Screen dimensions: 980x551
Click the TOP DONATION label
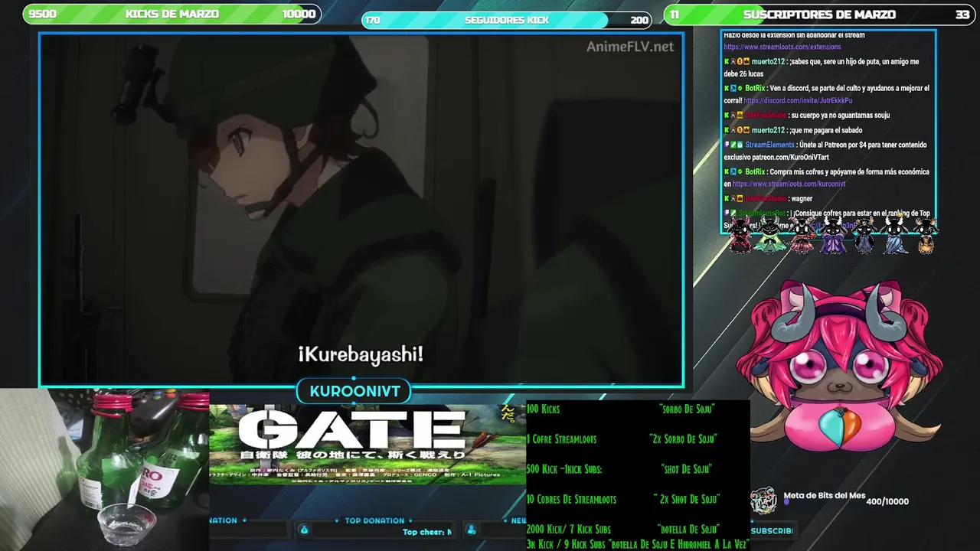click(x=374, y=520)
